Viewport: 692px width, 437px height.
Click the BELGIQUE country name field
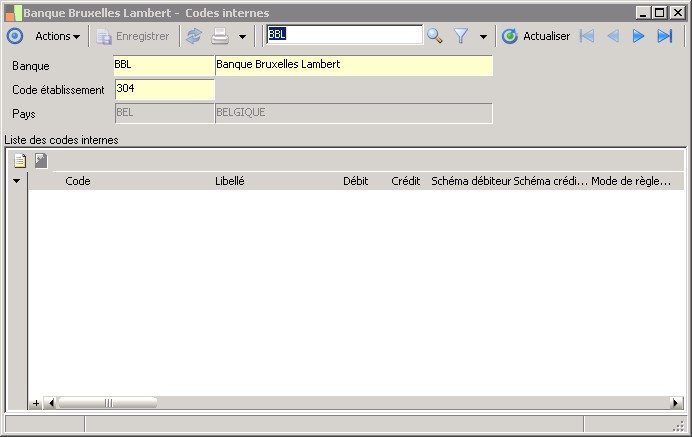click(x=354, y=113)
